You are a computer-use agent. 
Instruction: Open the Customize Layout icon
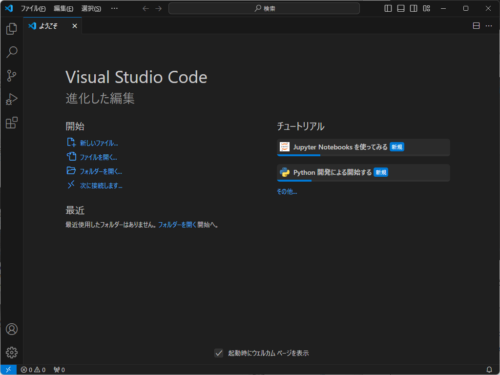(426, 8)
